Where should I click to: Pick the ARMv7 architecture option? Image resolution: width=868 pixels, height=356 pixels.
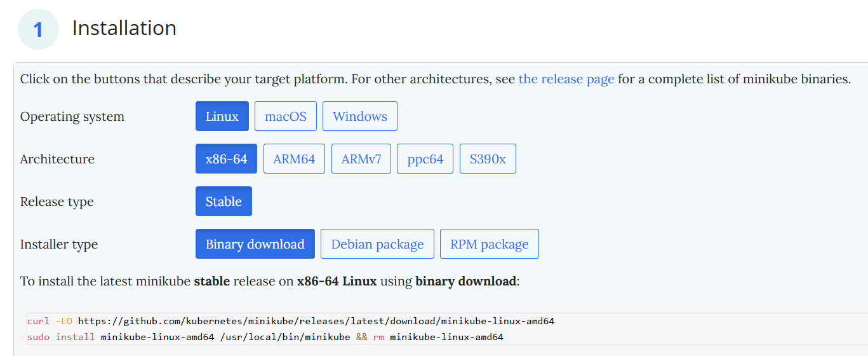point(361,159)
